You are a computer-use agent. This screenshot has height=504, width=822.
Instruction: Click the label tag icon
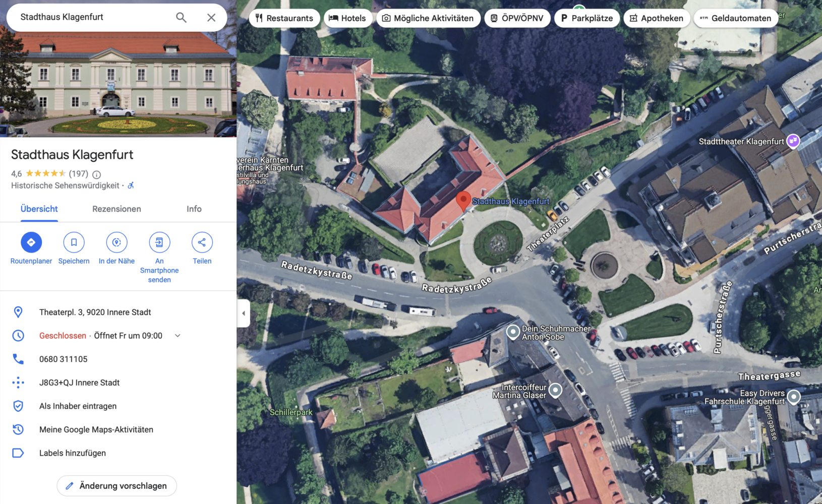tap(18, 453)
